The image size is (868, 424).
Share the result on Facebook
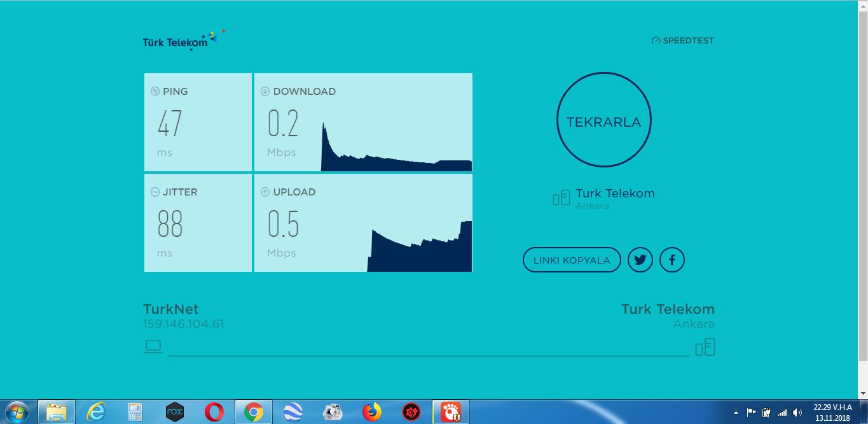[x=672, y=260]
